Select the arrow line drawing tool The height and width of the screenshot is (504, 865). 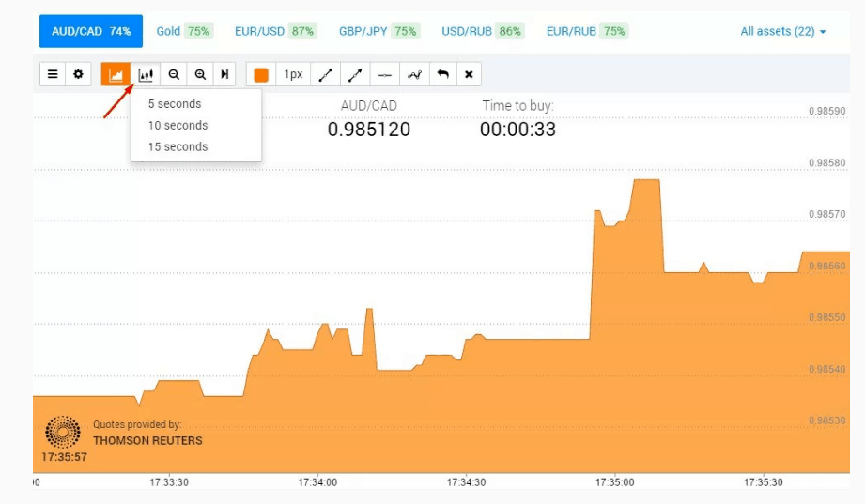pyautogui.click(x=355, y=74)
